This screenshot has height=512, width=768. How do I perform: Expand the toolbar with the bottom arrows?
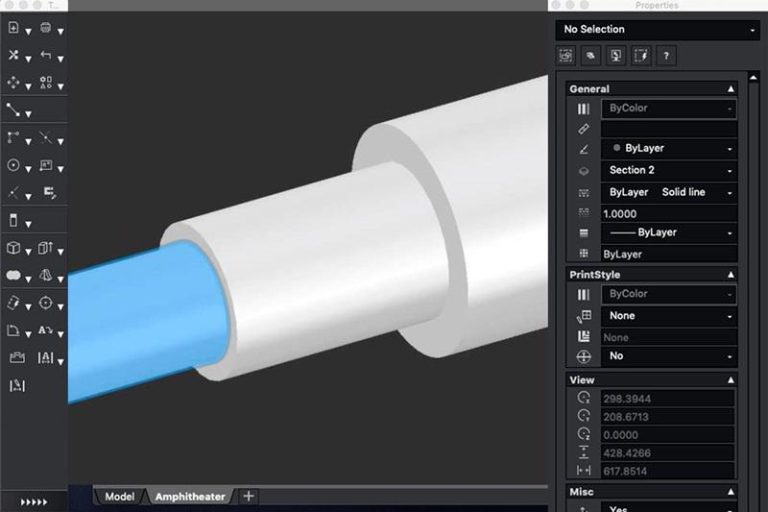coord(33,501)
